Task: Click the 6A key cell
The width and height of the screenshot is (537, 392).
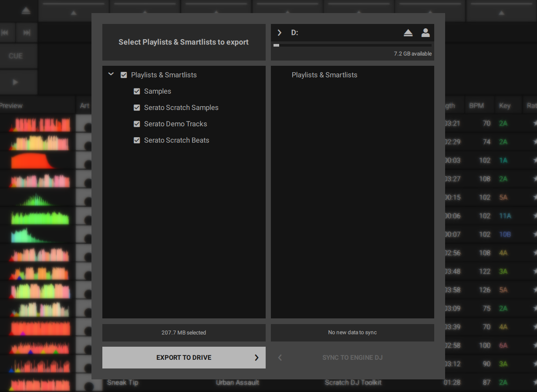Action: (x=503, y=345)
